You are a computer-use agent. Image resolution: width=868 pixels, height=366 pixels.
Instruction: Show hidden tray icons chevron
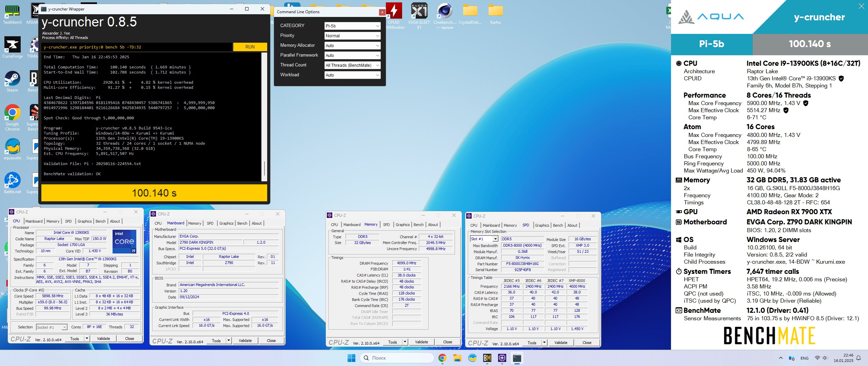pyautogui.click(x=781, y=358)
